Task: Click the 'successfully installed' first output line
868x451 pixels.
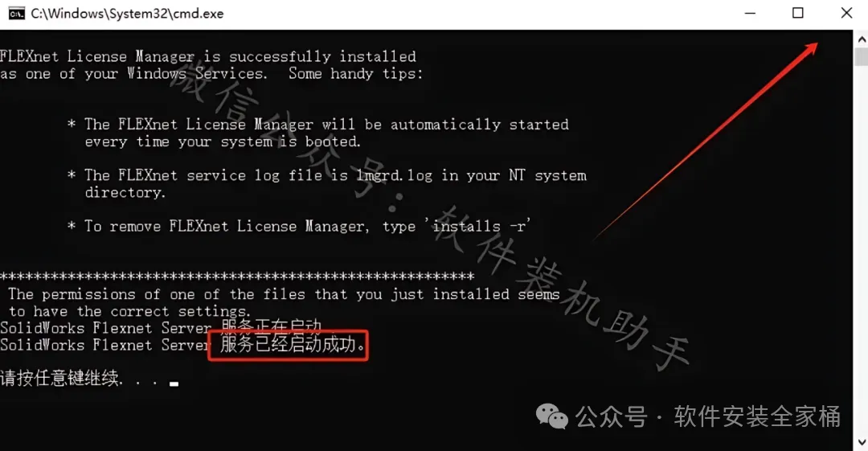Action: click(x=208, y=56)
